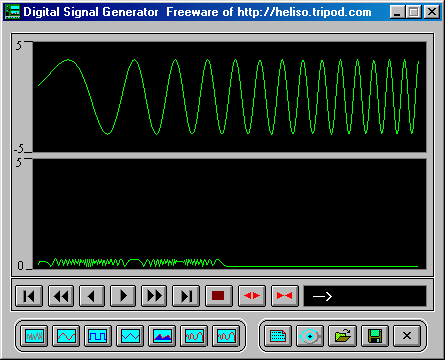Close the window from the title bar

432,12
